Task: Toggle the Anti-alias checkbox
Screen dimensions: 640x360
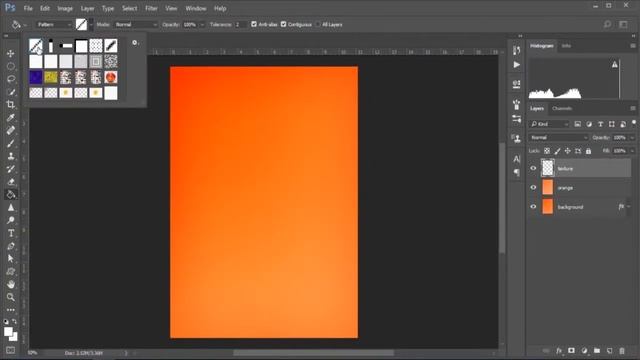Action: tap(254, 24)
